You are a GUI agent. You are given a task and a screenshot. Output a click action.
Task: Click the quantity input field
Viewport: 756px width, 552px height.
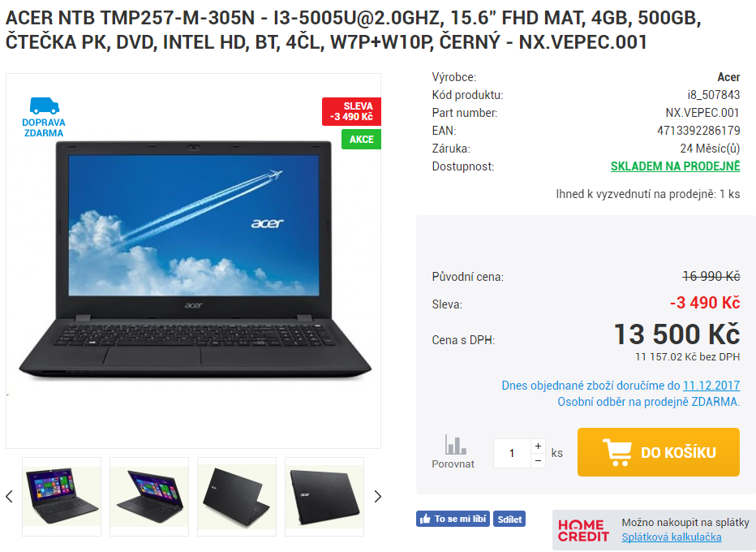pyautogui.click(x=512, y=453)
